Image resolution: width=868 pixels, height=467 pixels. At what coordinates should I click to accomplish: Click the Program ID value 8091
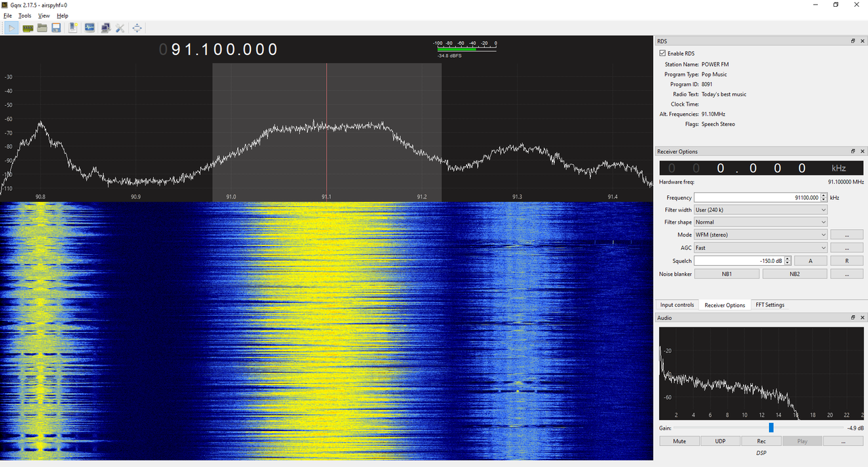[707, 85]
